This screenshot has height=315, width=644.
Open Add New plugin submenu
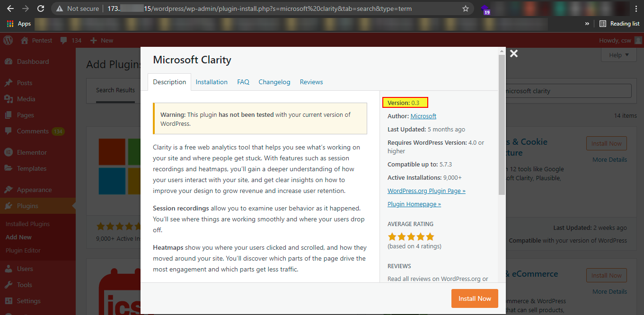[18, 237]
